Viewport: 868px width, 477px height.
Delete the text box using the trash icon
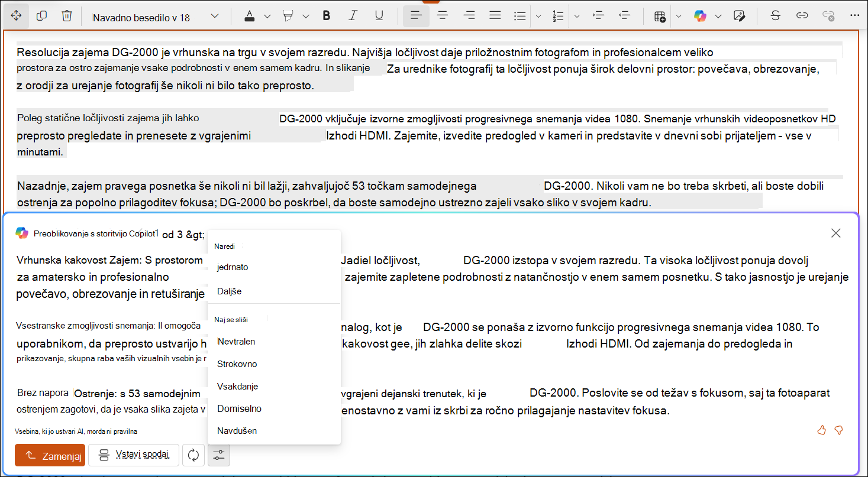pos(66,16)
